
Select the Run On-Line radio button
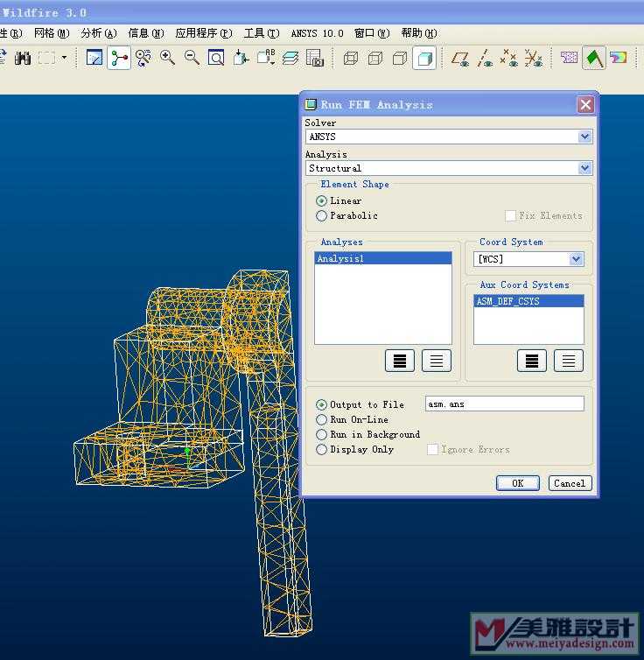tap(321, 419)
